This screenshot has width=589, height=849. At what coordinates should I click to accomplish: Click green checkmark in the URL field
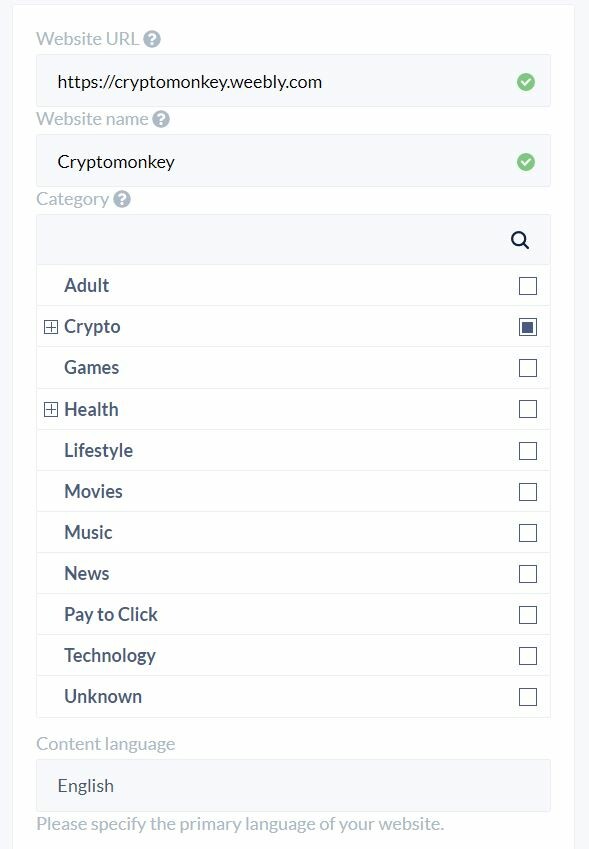click(x=526, y=82)
